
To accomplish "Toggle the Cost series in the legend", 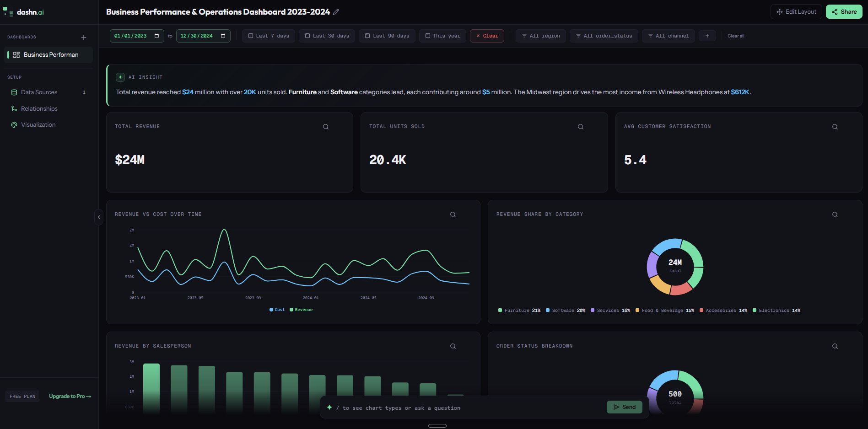I will pos(276,310).
